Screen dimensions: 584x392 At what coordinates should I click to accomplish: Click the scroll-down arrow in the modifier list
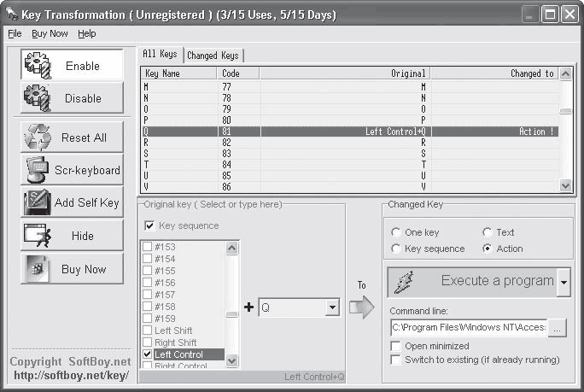coord(231,360)
